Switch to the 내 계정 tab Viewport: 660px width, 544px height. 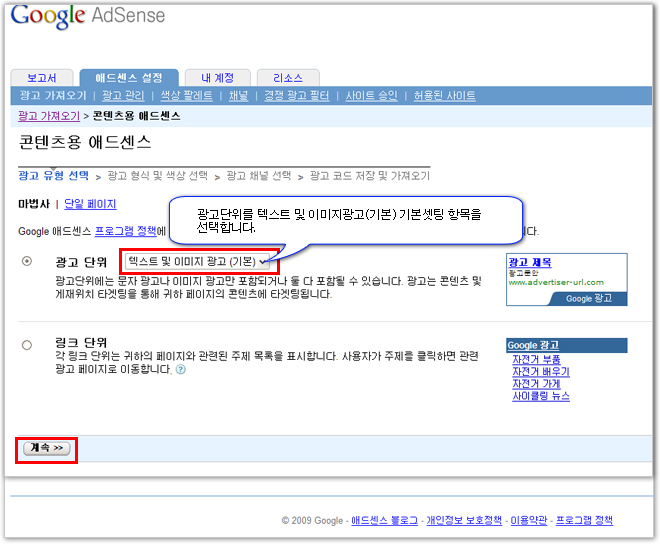[x=218, y=78]
